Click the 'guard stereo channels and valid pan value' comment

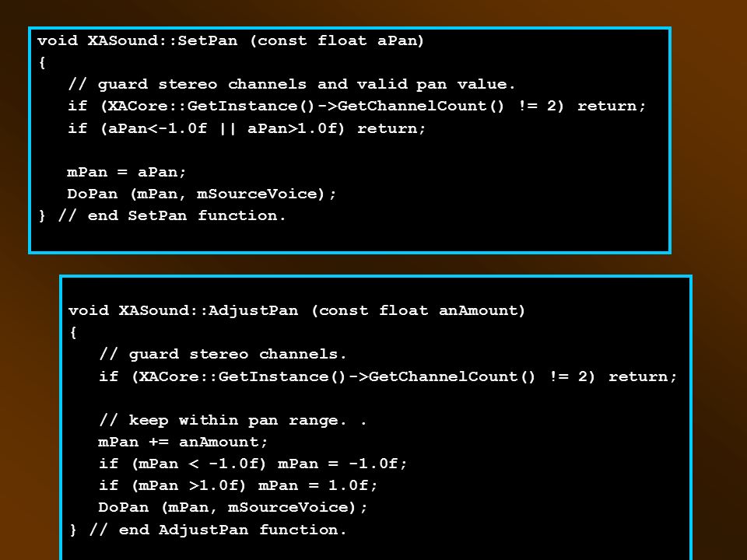(x=292, y=84)
